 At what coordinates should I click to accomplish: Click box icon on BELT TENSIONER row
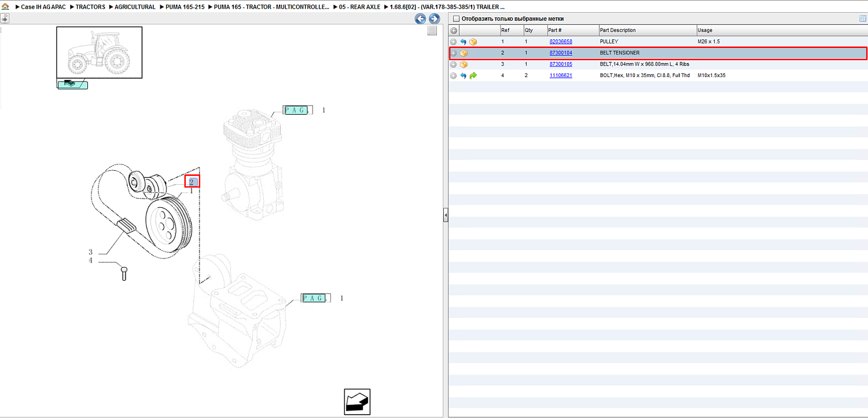464,53
